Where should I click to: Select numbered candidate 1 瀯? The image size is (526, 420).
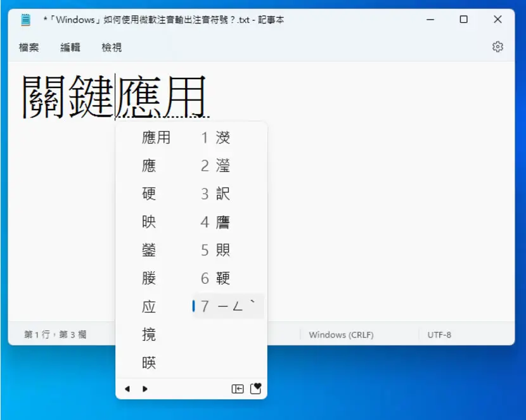215,137
